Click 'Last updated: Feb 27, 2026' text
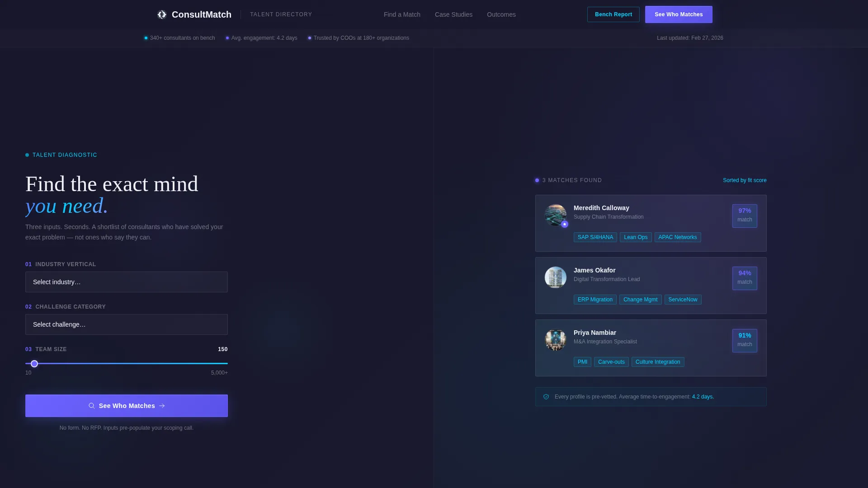The height and width of the screenshot is (488, 868). (x=690, y=38)
